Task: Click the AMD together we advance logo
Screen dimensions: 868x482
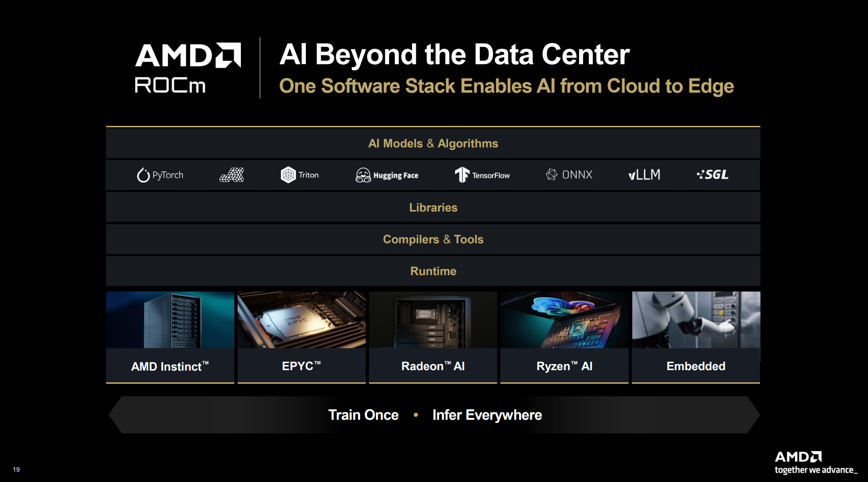Action: [815, 462]
